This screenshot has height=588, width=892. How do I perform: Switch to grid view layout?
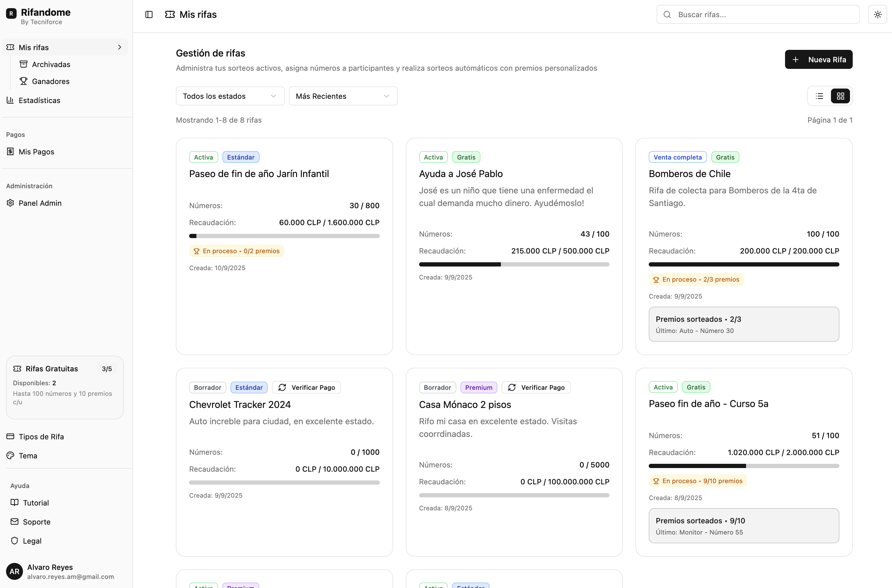coord(840,96)
